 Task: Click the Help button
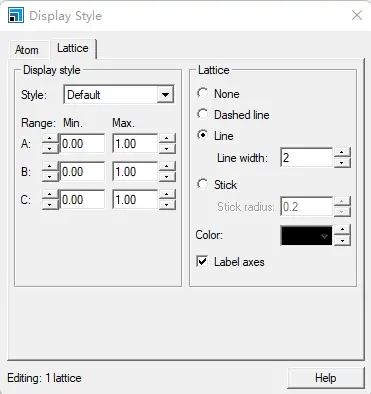325,378
